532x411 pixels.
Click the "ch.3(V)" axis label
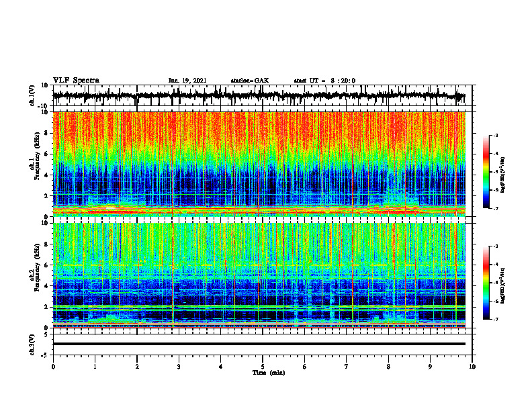tap(32, 345)
